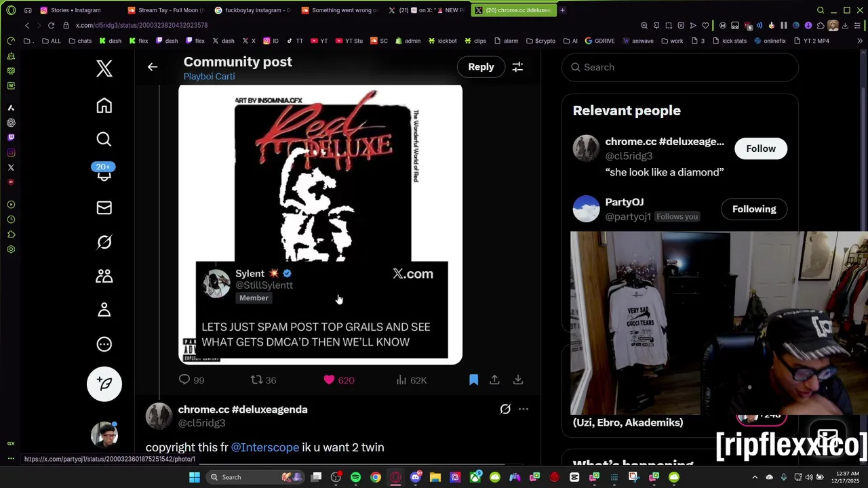Open Grok icon in the X sidebar
Image resolution: width=868 pixels, height=488 pixels.
(104, 242)
